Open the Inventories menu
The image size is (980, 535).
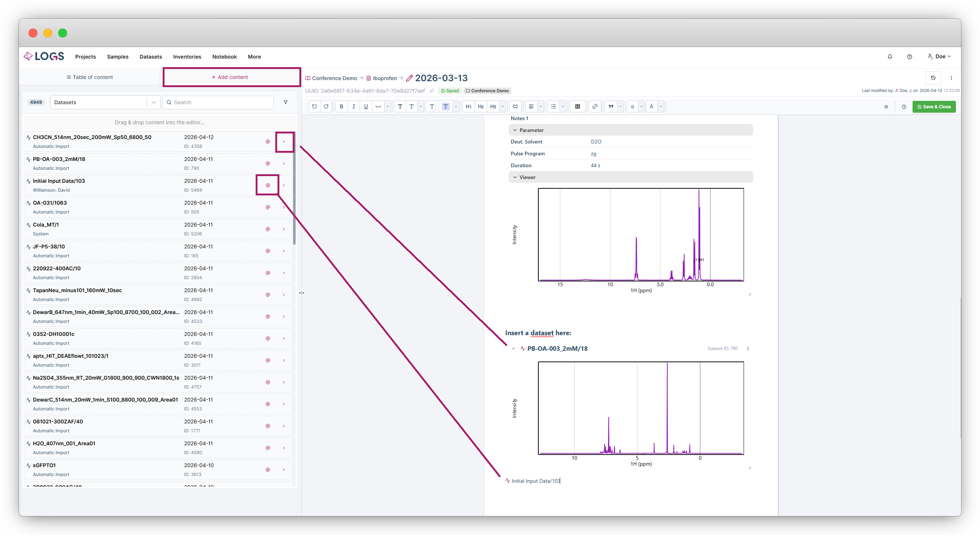[187, 57]
